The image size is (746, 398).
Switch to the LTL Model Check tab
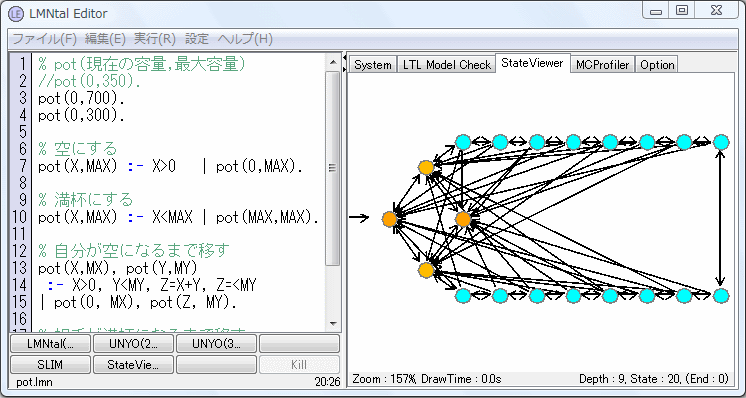(x=446, y=65)
